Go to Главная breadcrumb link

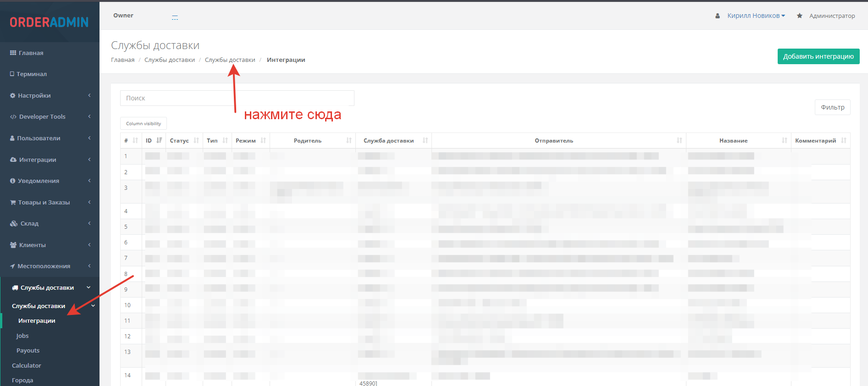click(123, 60)
